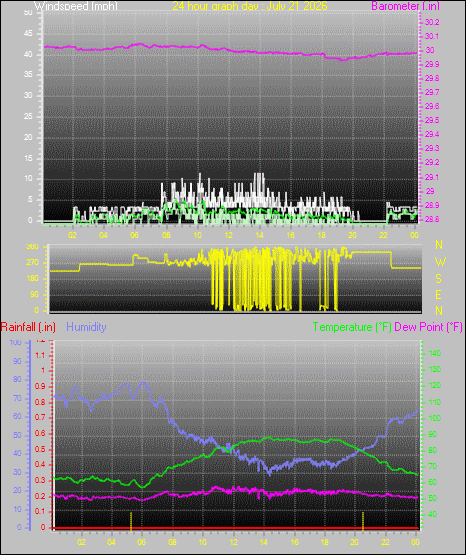Screen dimensions: 466x555
Task: Click the 35 value on windspeed axis
Action: point(28,75)
